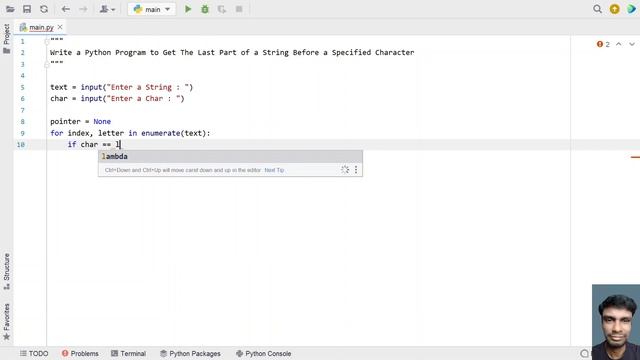Open the TODO tool window
This screenshot has width=640, height=360.
tap(34, 353)
